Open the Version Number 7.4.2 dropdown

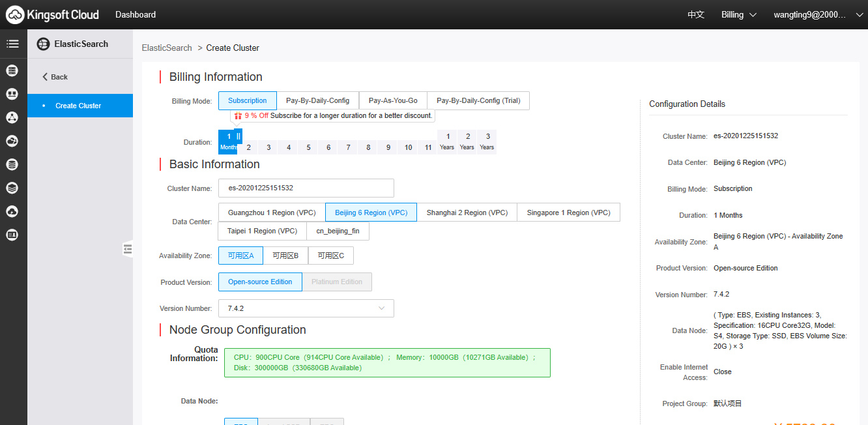pyautogui.click(x=306, y=308)
